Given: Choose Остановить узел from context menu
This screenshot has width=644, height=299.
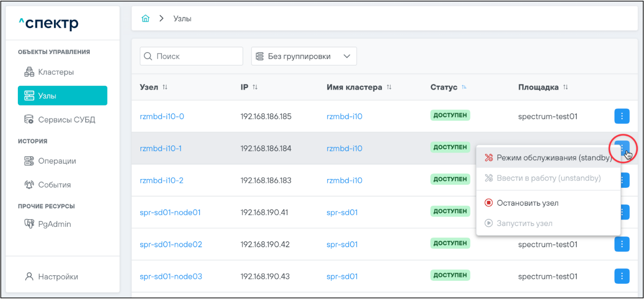Looking at the screenshot, I should (x=527, y=203).
